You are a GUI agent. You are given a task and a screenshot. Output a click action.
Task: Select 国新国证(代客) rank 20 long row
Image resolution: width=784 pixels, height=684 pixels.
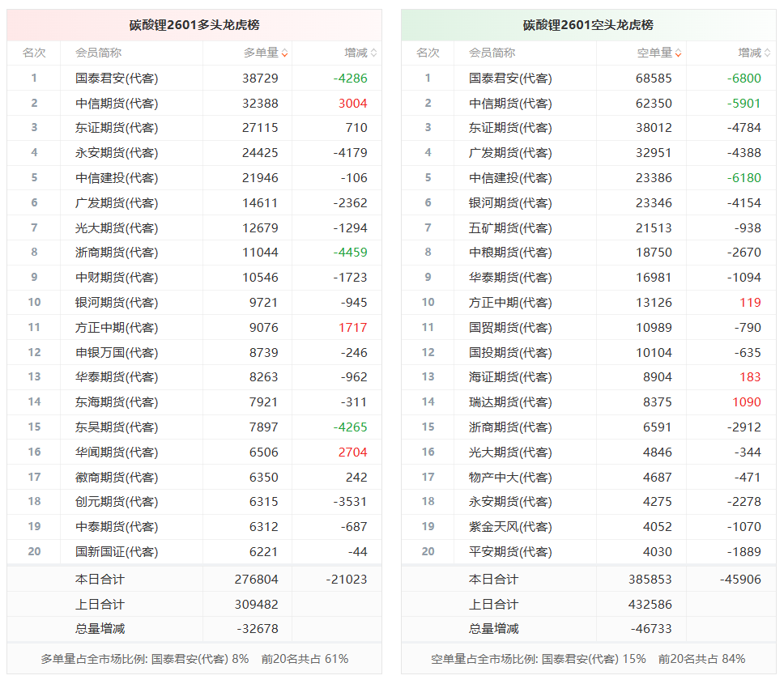pos(194,551)
